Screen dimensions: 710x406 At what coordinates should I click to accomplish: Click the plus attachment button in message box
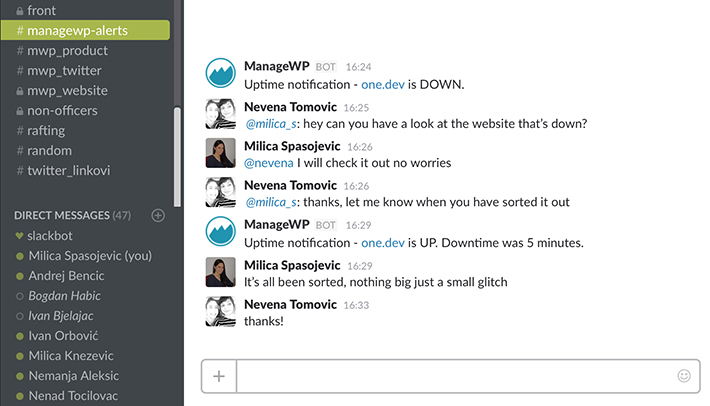[x=219, y=377]
